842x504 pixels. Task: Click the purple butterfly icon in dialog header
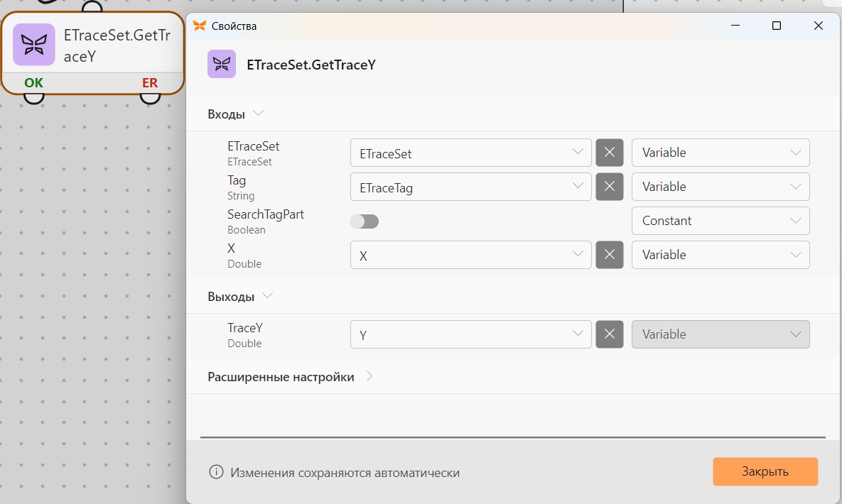click(222, 65)
